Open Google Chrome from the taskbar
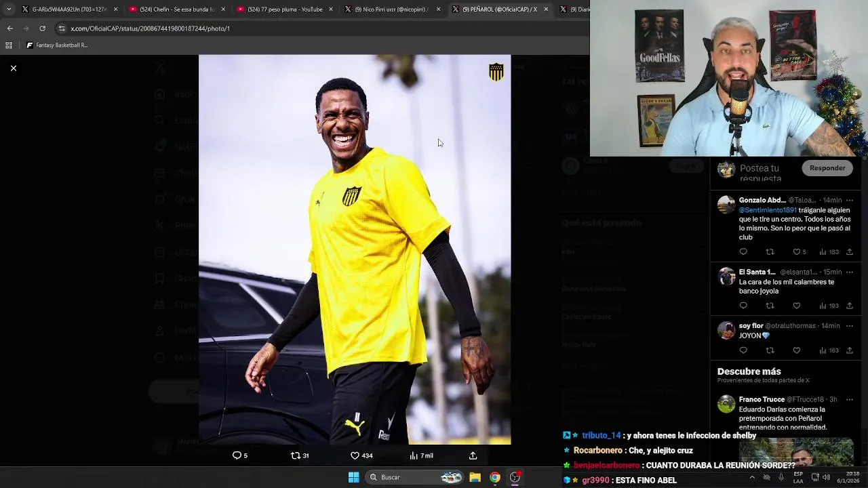The image size is (868, 488). [x=495, y=477]
